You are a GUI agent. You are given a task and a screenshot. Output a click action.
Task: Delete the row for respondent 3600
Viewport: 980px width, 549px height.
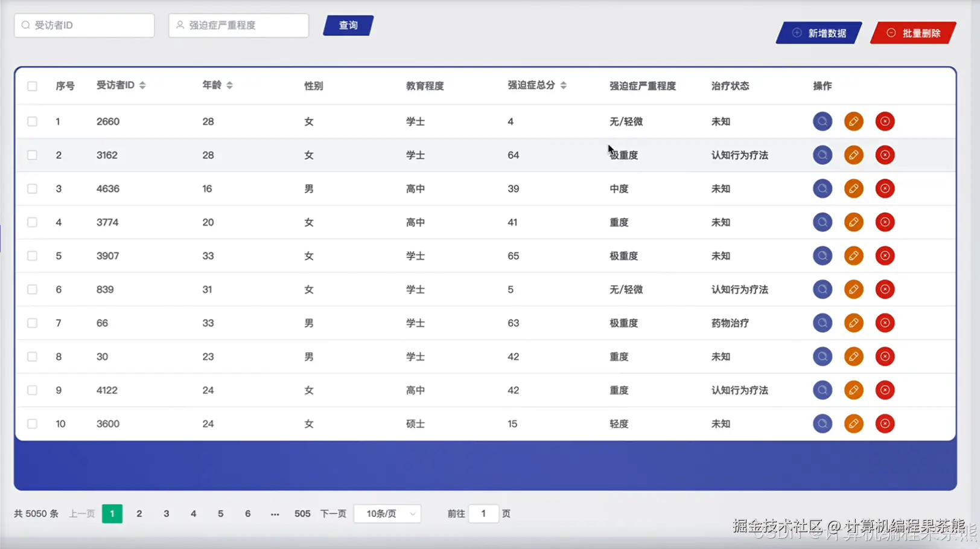[885, 424]
